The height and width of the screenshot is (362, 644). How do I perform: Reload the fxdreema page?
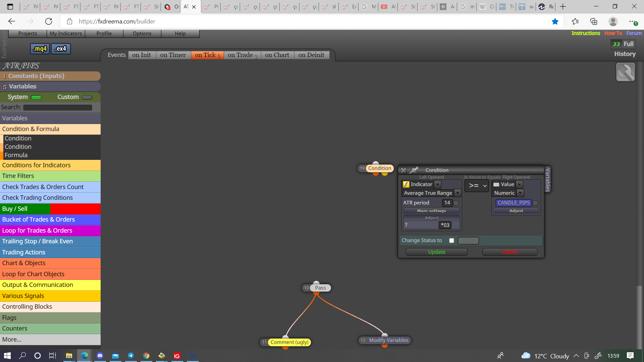pyautogui.click(x=49, y=21)
